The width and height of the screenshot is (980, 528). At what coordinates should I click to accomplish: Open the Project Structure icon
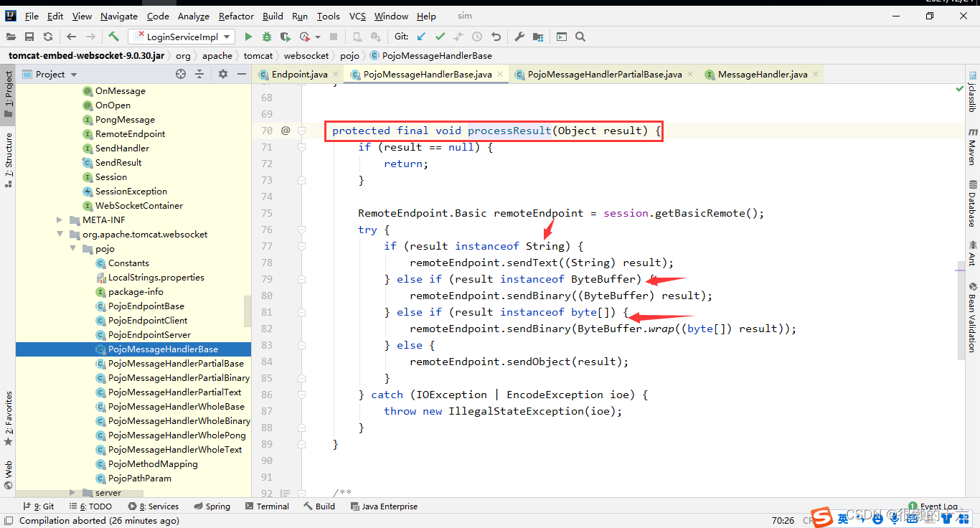[538, 37]
